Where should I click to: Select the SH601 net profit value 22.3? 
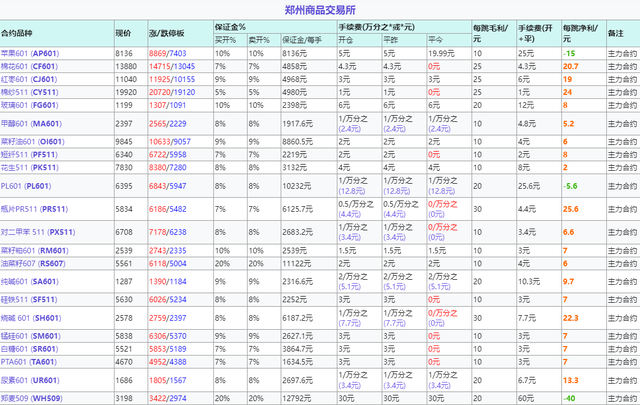pos(571,318)
